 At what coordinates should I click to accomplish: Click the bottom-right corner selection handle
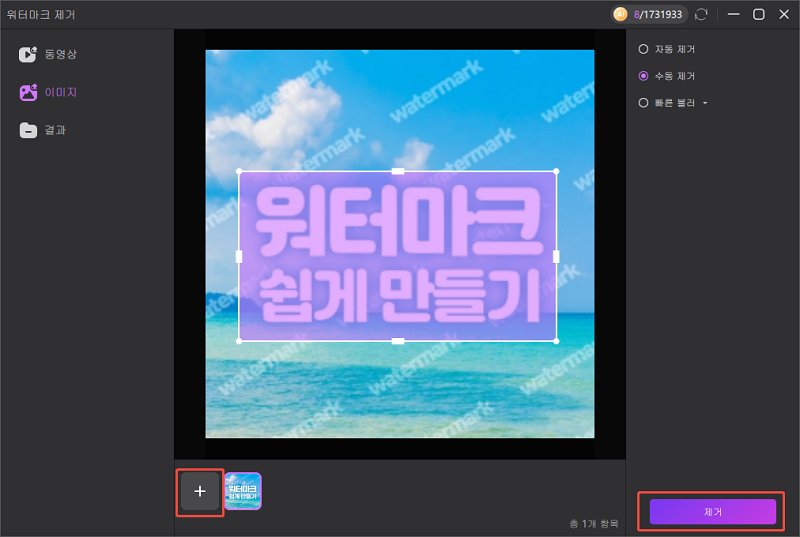(x=556, y=341)
